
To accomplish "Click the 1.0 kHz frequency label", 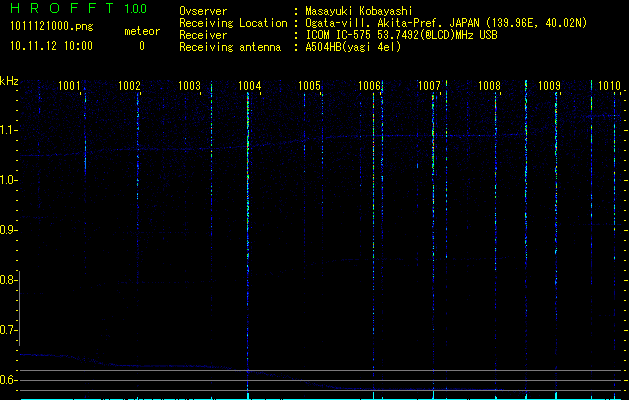I will 8,180.
